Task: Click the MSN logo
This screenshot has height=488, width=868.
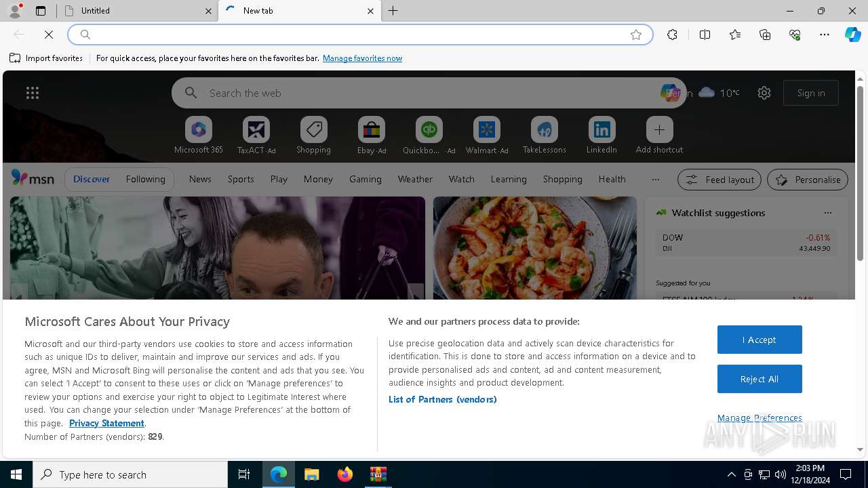Action: 33,178
